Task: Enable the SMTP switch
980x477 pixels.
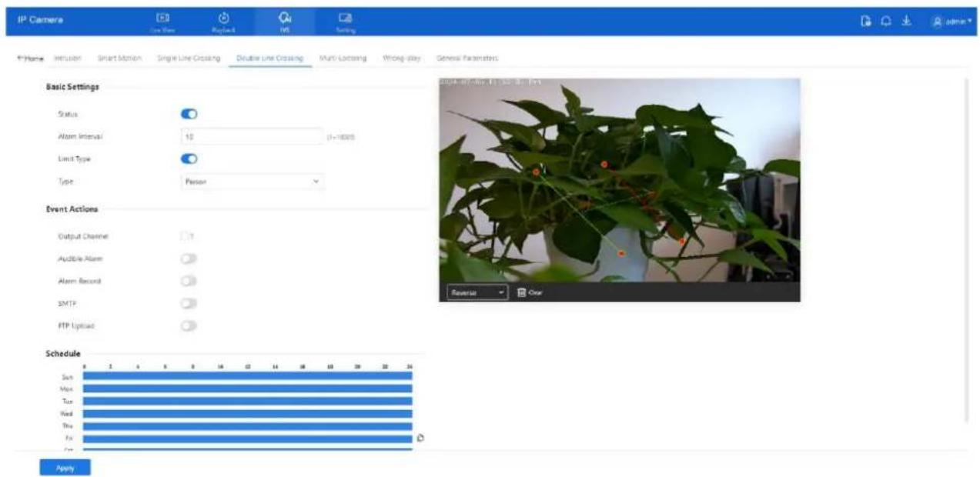Action: 189,303
